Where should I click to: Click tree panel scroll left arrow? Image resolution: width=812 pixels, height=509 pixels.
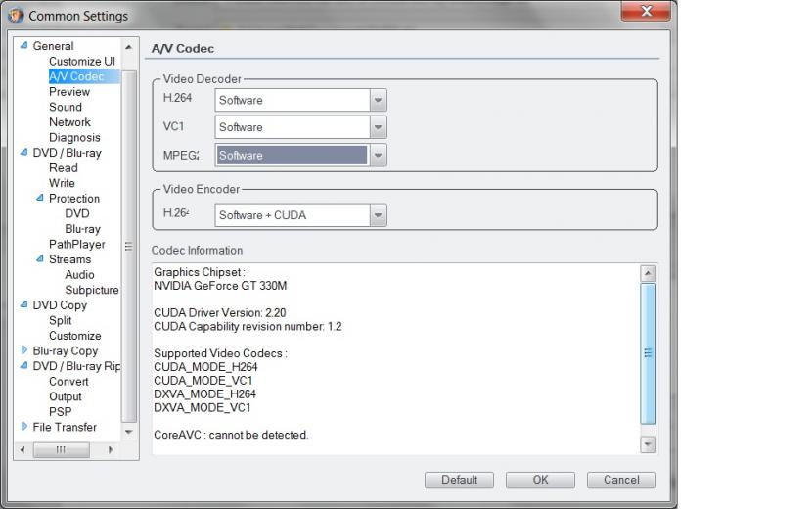click(23, 449)
